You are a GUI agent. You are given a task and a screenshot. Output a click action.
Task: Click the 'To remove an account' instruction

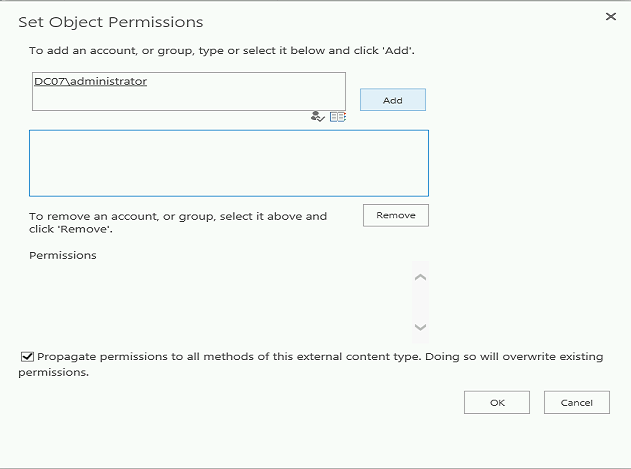178,216
